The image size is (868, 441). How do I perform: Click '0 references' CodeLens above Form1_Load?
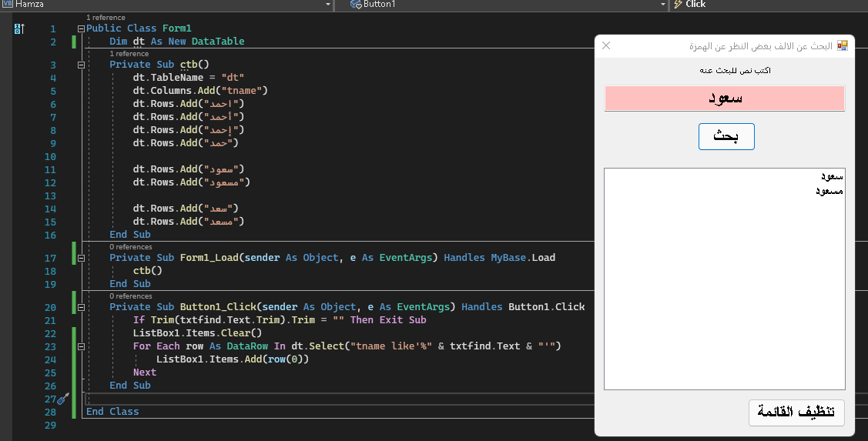click(x=131, y=247)
